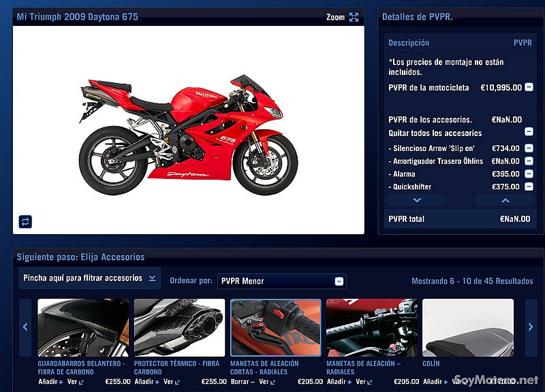Click the PVPR column header
The width and height of the screenshot is (545, 392).
[x=523, y=43]
